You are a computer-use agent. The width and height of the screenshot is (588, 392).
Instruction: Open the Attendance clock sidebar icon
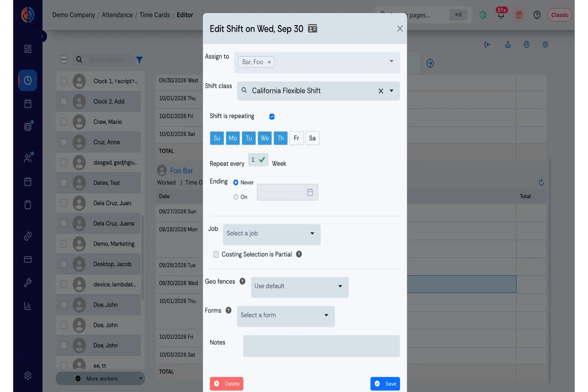pos(28,80)
